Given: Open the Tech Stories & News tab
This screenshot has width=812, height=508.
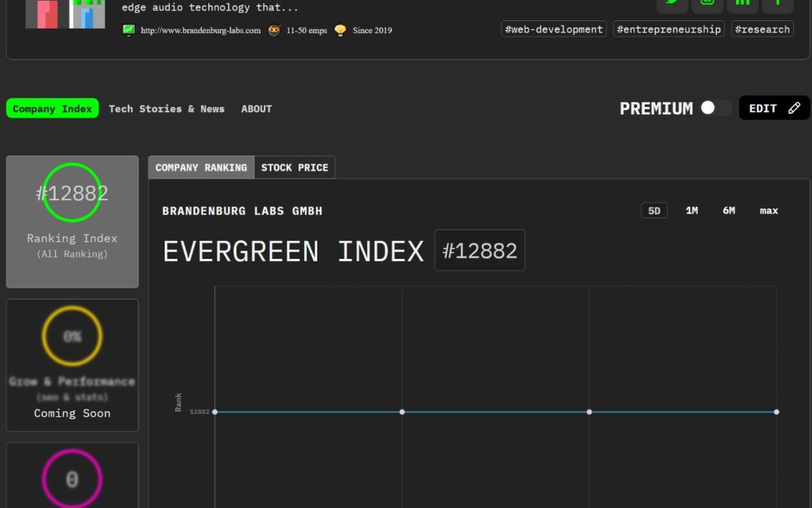Looking at the screenshot, I should pyautogui.click(x=167, y=109).
